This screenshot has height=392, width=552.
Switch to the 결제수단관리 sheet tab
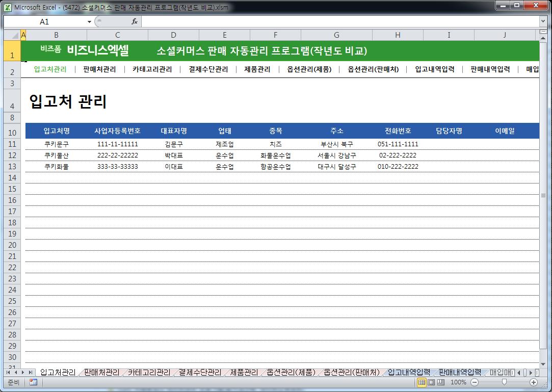pos(200,372)
